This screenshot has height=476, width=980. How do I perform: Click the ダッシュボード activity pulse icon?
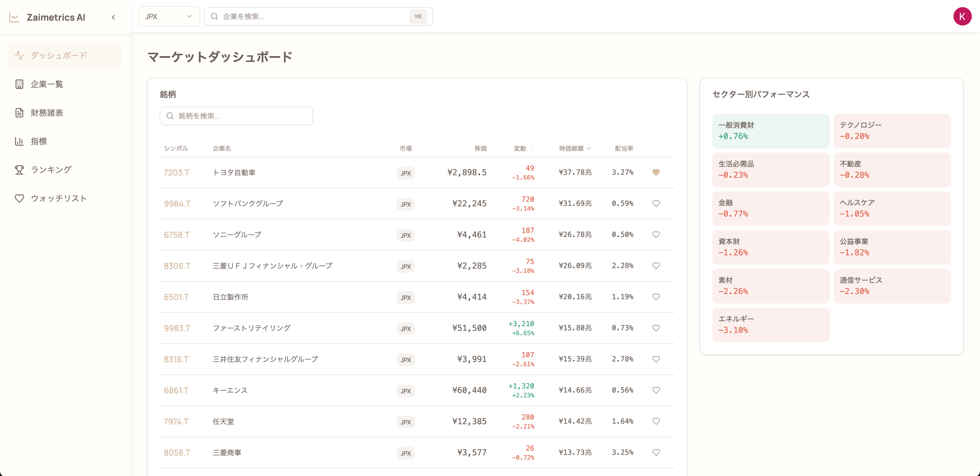[19, 56]
